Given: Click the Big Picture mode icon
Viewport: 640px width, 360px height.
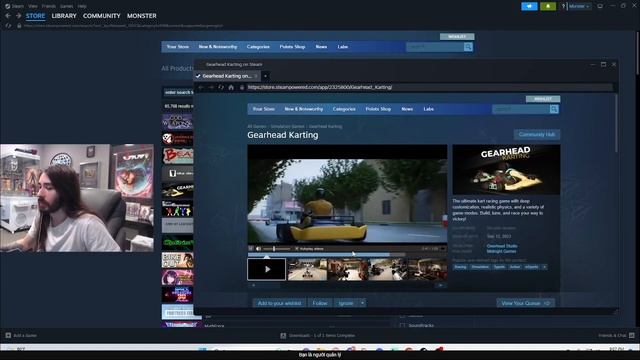Looking at the screenshot, I should pyautogui.click(x=600, y=6).
